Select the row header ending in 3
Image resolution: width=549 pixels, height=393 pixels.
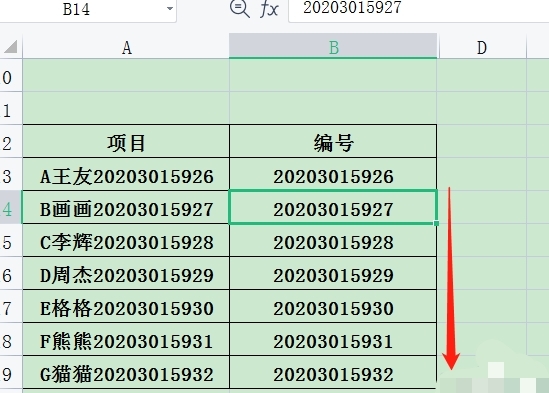(11, 175)
